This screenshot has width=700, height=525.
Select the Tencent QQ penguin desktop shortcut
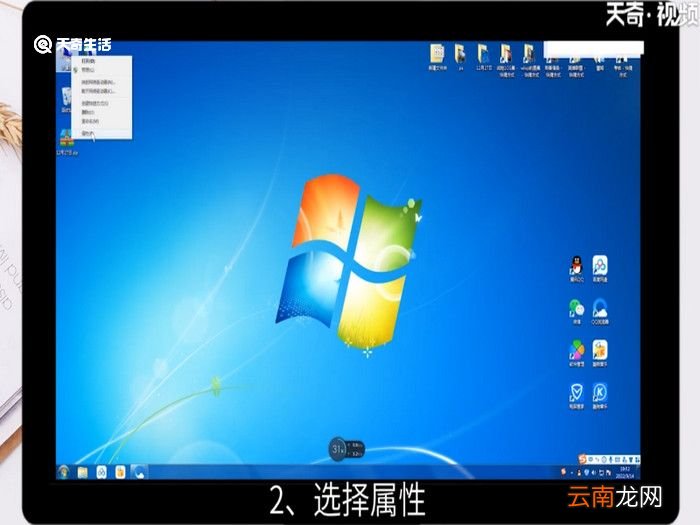click(x=576, y=269)
